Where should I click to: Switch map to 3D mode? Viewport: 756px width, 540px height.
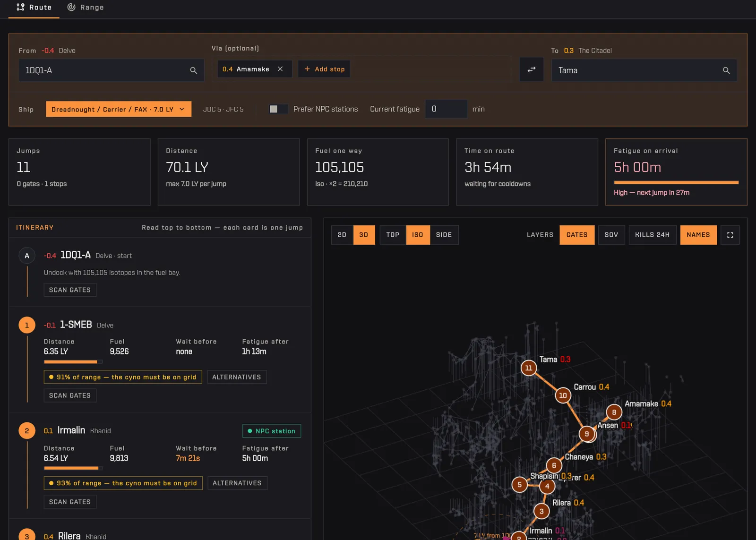pos(364,235)
